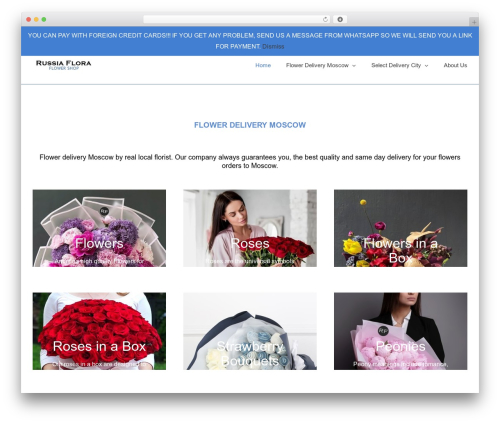Click the downloads icon beside address bar
Viewport: 500px width, 423px height.
(340, 19)
